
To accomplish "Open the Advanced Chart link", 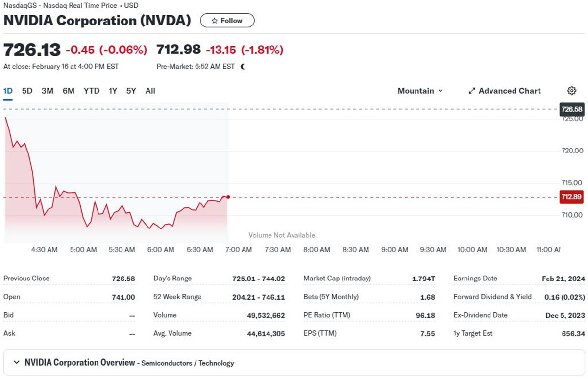I will pos(505,91).
